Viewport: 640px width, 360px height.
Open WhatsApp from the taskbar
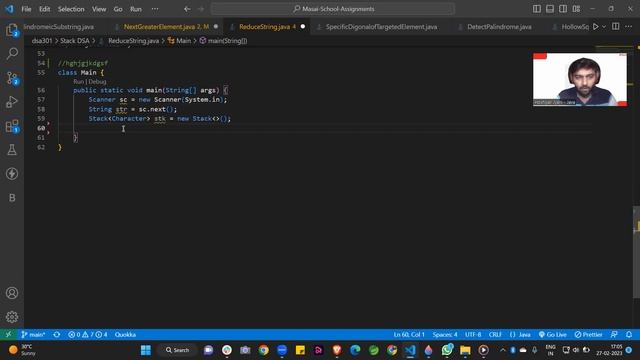447,350
